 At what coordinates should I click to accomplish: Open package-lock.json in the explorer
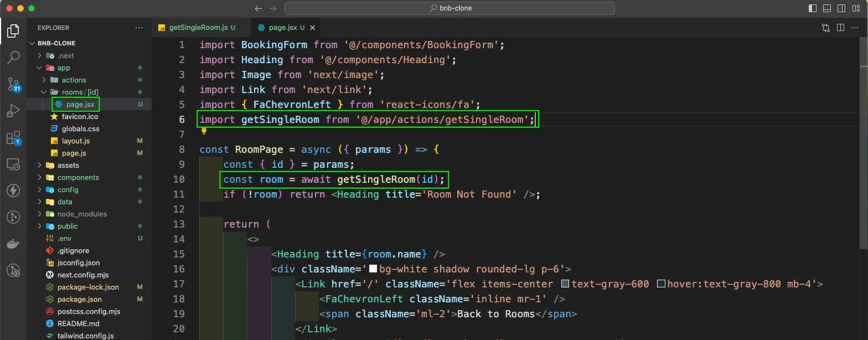(89, 287)
